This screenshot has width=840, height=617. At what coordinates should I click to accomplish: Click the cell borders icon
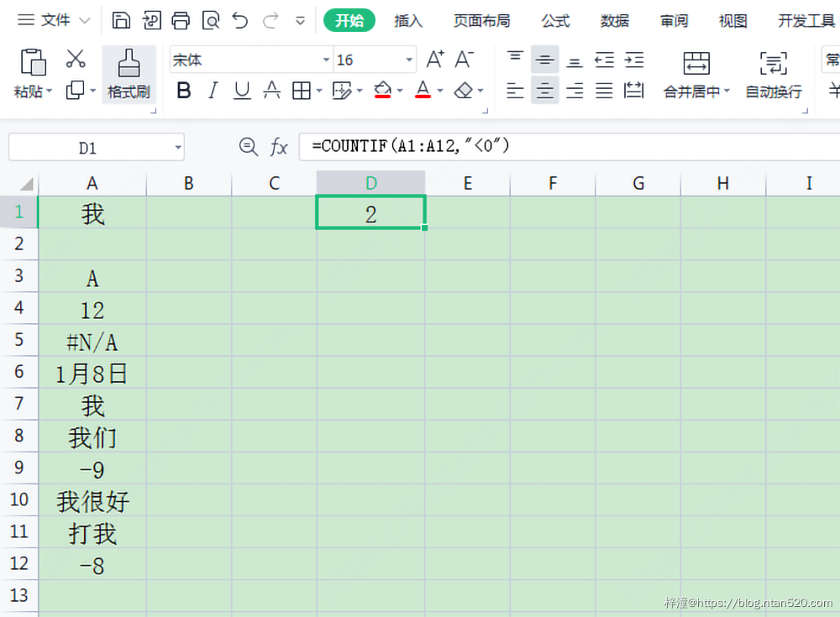click(301, 91)
